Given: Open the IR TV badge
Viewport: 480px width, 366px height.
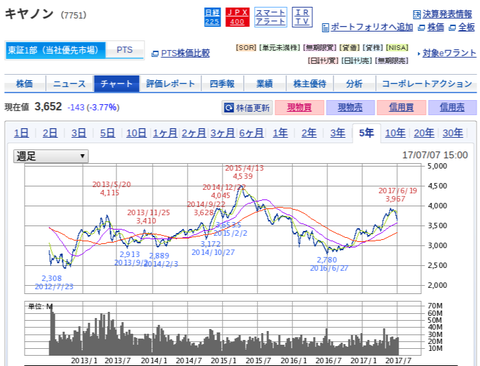Looking at the screenshot, I should click(x=302, y=17).
